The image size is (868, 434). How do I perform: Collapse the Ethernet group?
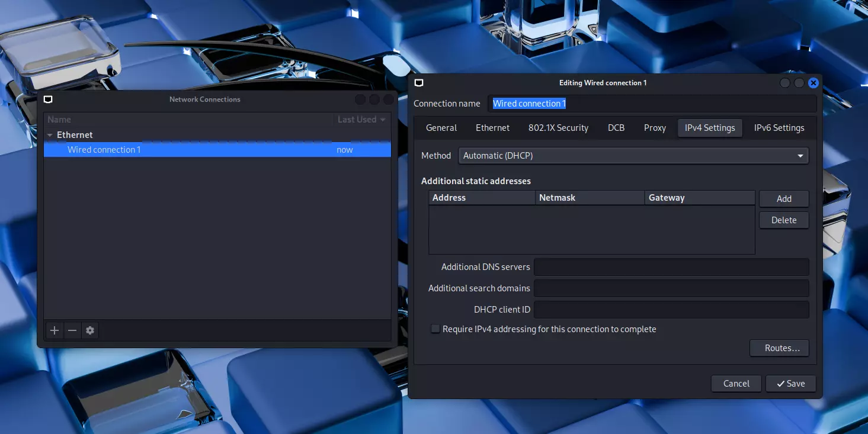click(x=50, y=135)
